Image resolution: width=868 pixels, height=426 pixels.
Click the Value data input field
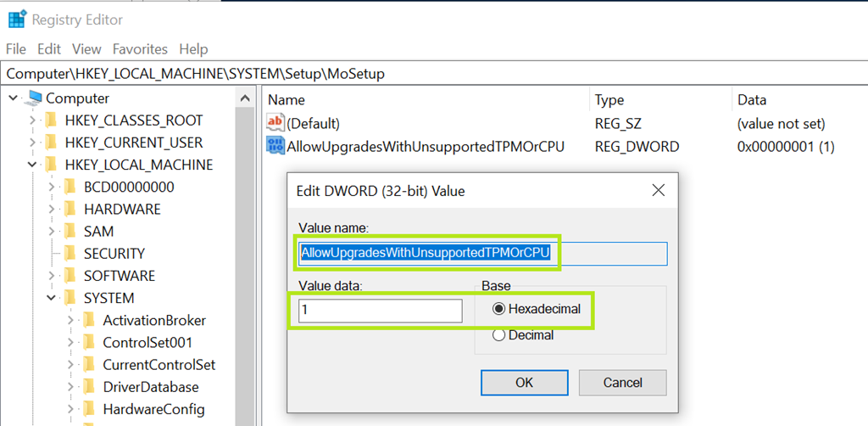click(380, 311)
